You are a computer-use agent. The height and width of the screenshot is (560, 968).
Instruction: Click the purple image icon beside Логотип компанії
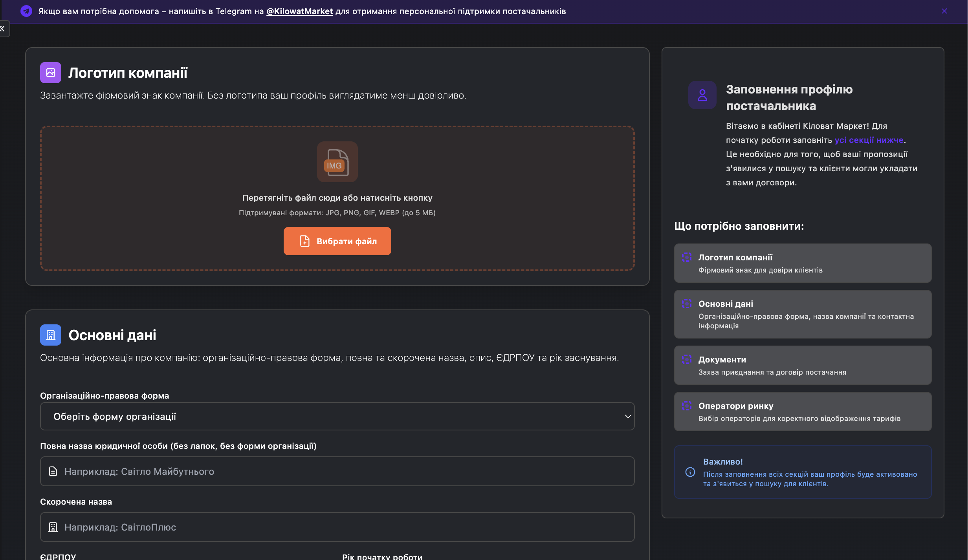coord(51,73)
